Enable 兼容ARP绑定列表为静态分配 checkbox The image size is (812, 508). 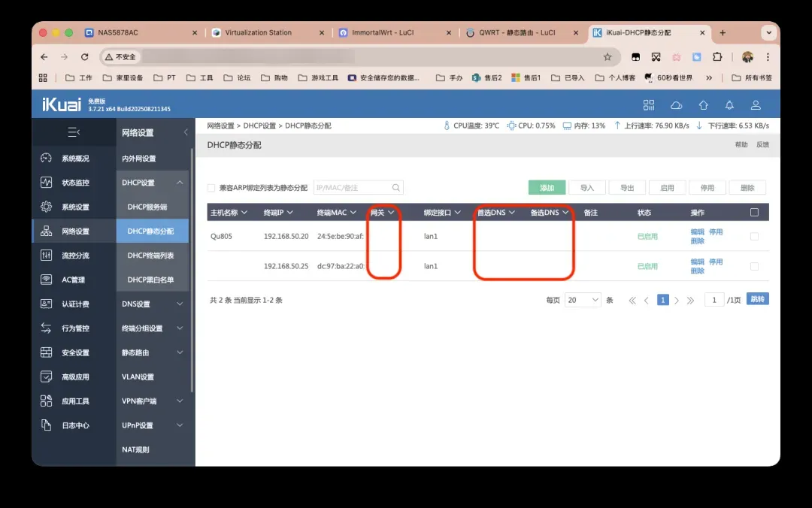coord(211,188)
